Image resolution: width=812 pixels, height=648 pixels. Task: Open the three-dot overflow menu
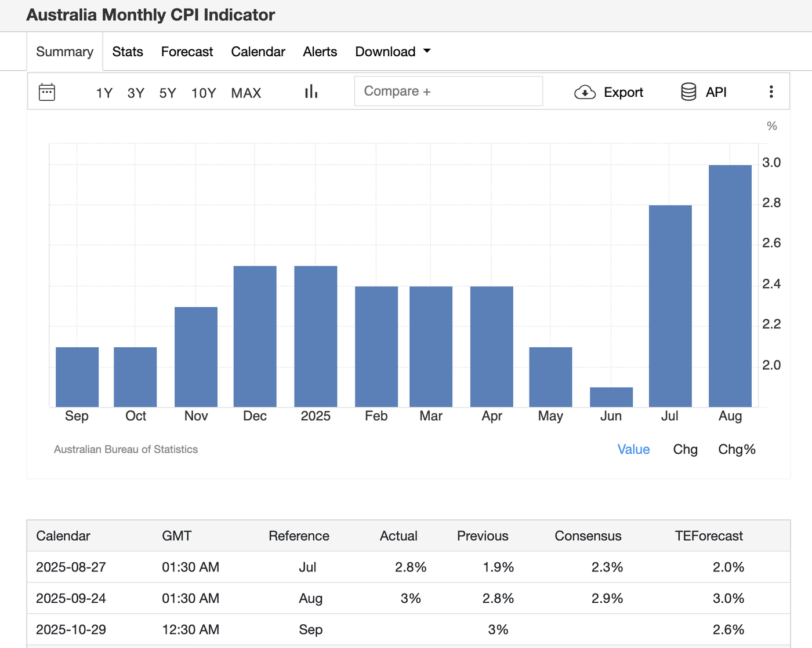point(771,91)
